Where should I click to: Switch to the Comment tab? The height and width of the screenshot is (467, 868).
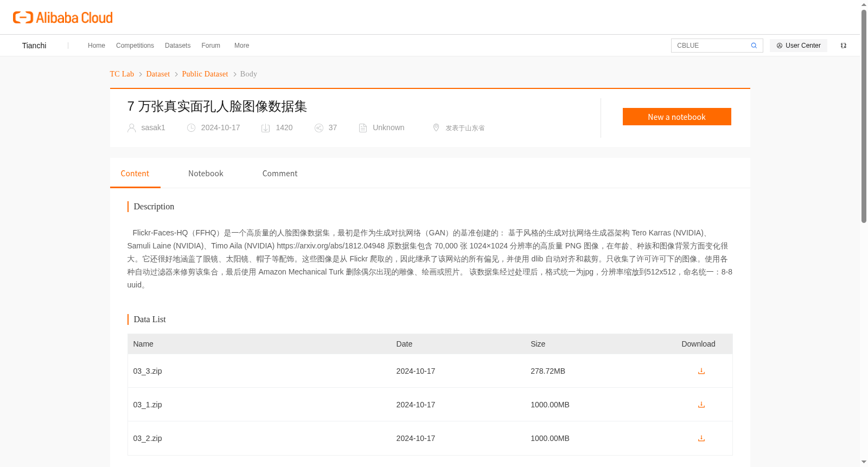pos(280,174)
